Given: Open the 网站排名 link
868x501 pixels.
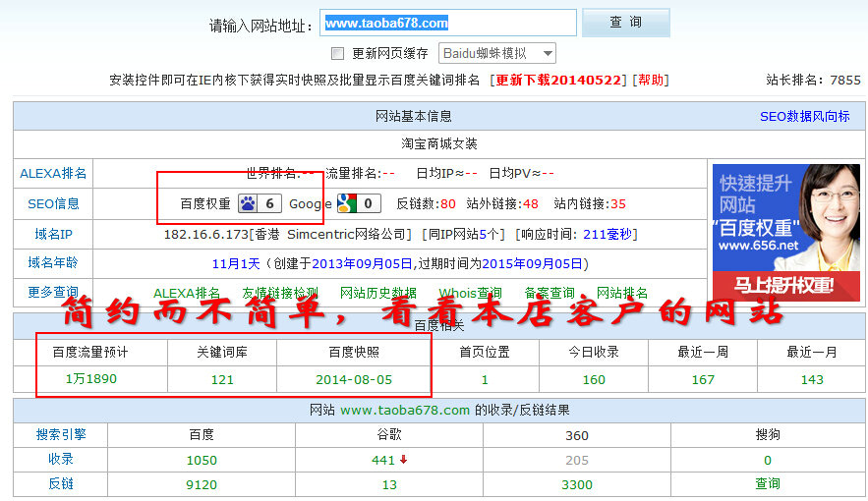Looking at the screenshot, I should [x=621, y=293].
